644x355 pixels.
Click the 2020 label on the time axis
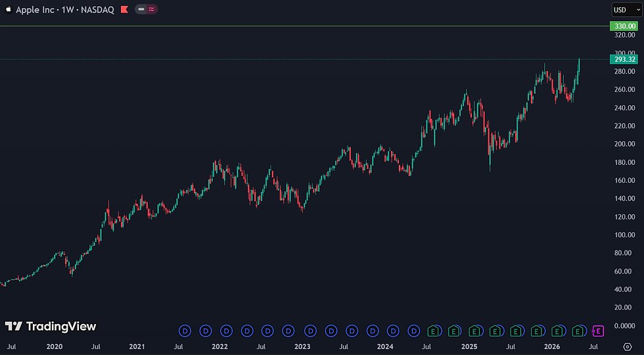54,347
